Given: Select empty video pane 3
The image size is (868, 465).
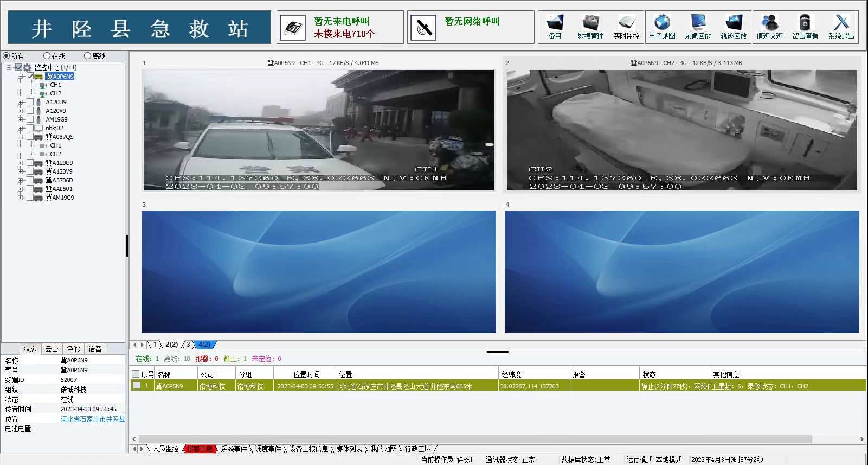Looking at the screenshot, I should click(319, 272).
